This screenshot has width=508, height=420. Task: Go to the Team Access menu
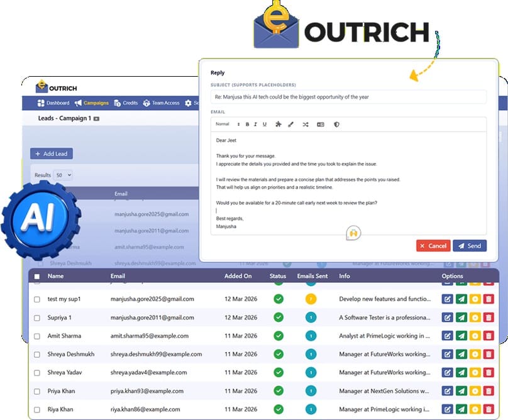coord(161,103)
